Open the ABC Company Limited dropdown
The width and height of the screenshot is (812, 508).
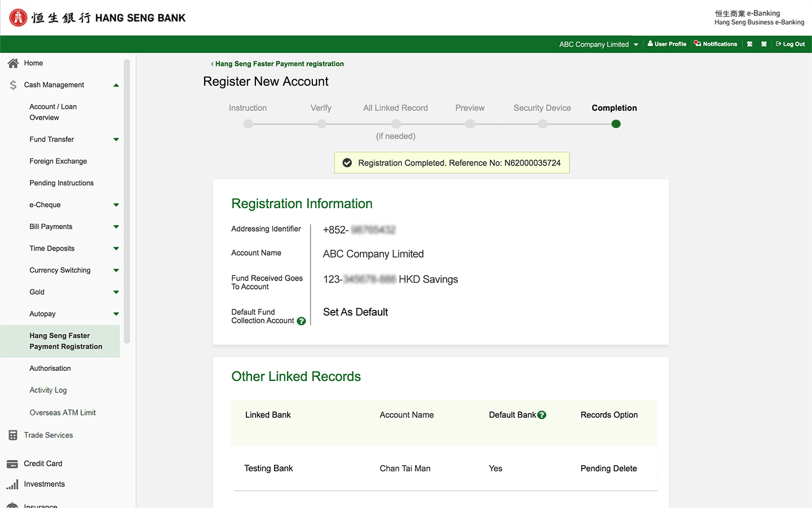coord(599,44)
